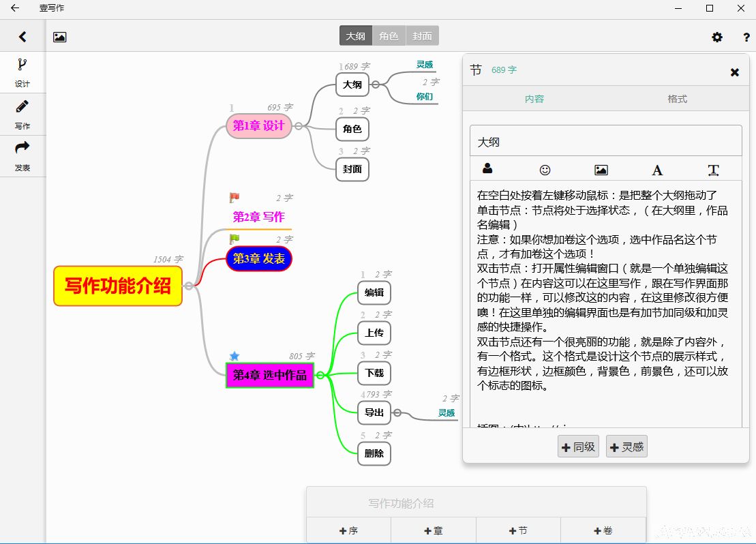Image resolution: width=756 pixels, height=544 pixels.
Task: Switch to 写作 pencil sidebar icon
Action: pyautogui.click(x=22, y=113)
